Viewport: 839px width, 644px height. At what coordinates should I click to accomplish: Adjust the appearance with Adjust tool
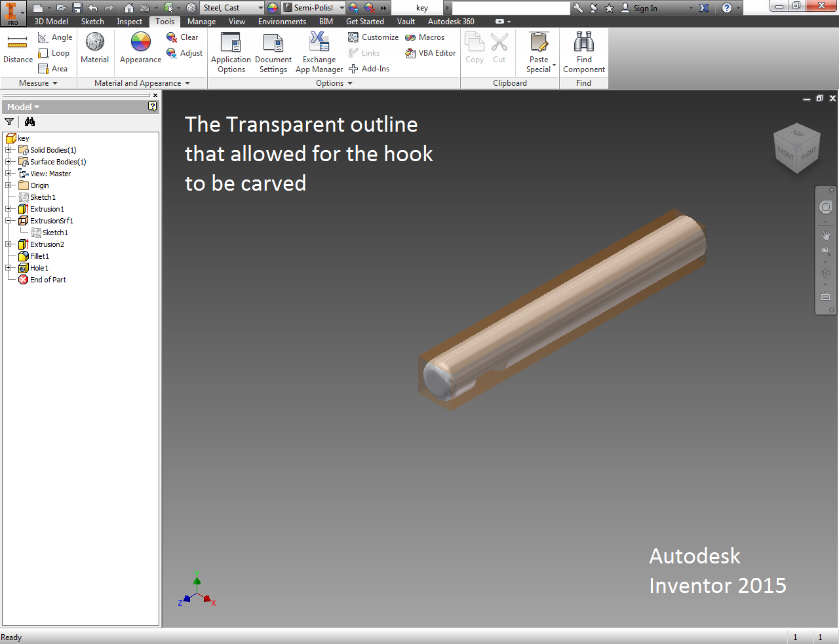click(184, 53)
